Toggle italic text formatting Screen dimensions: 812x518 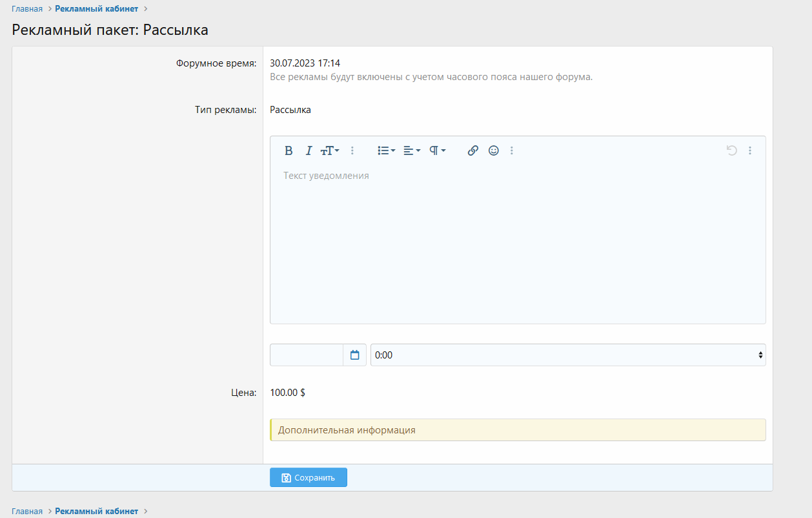[x=309, y=150]
